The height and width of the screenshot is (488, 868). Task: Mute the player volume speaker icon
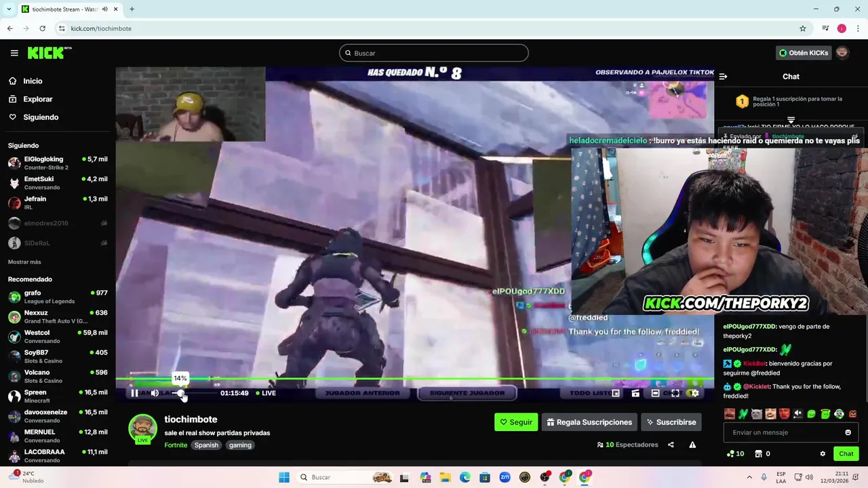coord(155,393)
